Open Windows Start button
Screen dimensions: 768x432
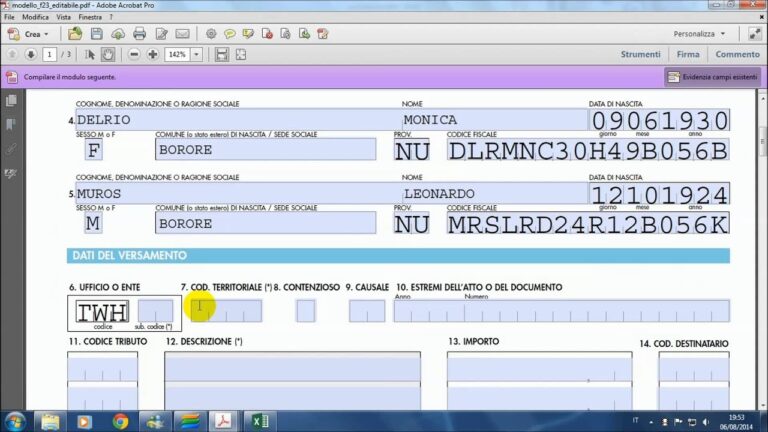pyautogui.click(x=15, y=421)
